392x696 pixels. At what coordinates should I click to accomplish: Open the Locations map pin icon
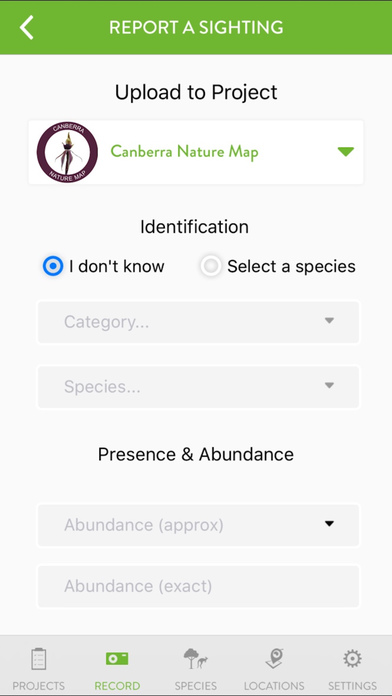coord(274,659)
